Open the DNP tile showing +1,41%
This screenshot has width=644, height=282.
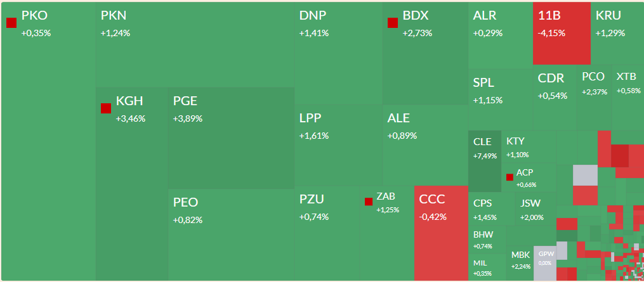click(338, 53)
